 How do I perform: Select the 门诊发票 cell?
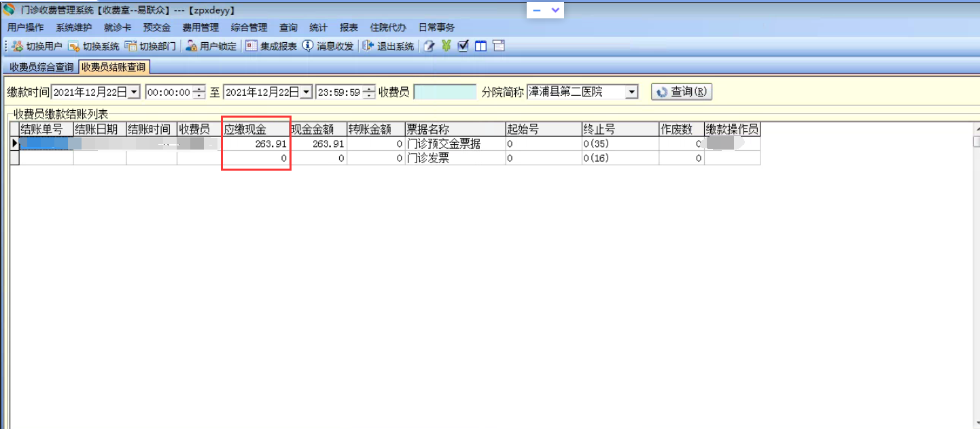point(455,158)
